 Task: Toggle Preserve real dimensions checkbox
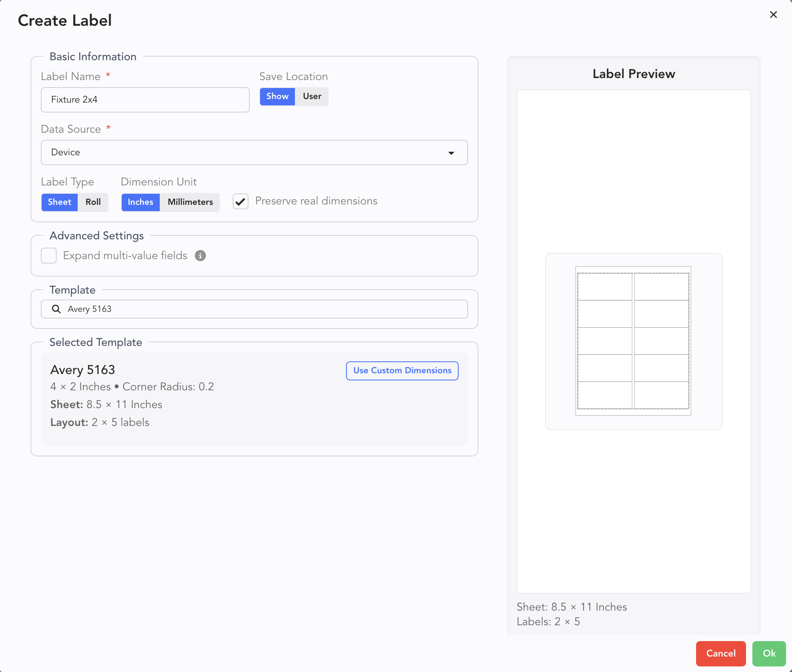241,201
